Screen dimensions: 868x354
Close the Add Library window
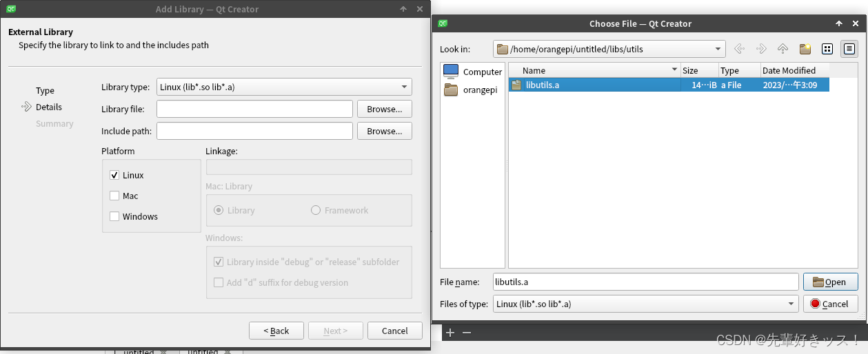coord(421,9)
